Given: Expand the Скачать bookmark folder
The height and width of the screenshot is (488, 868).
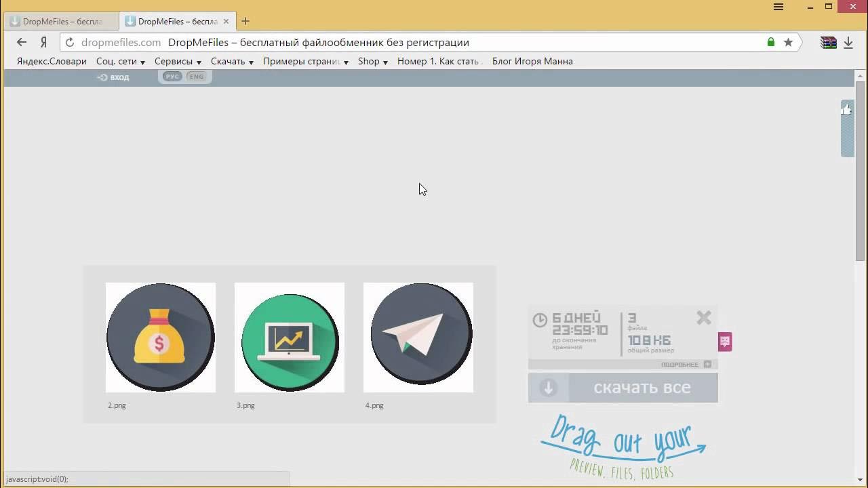Looking at the screenshot, I should tap(232, 61).
